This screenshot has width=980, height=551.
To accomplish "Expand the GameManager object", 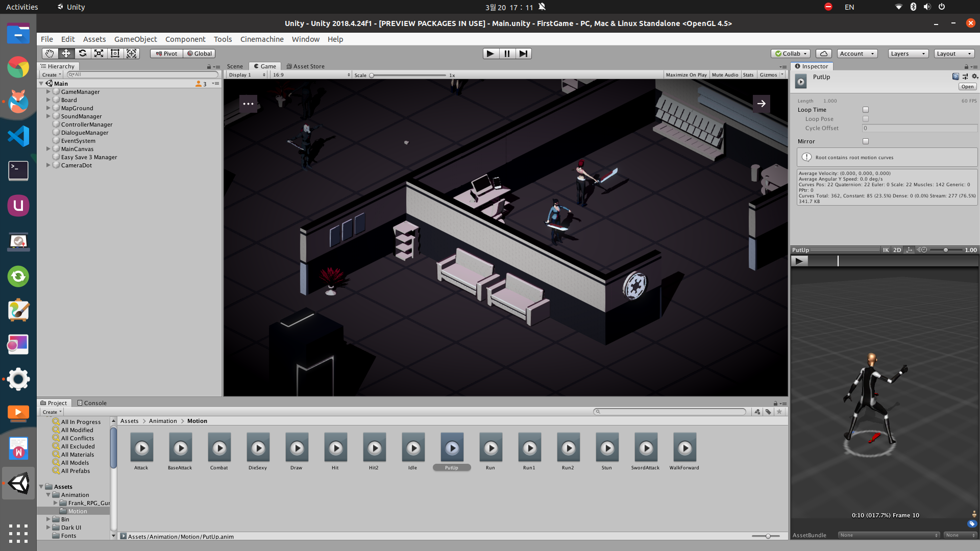I will pyautogui.click(x=48, y=92).
